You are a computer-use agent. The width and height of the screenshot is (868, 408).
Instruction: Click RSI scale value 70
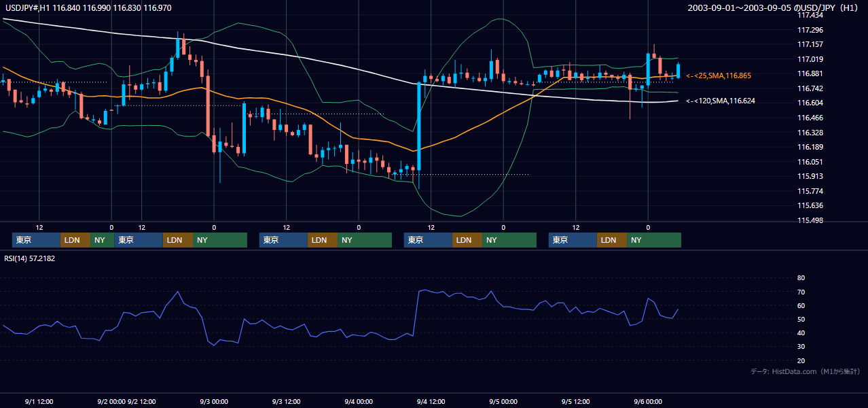coord(801,292)
